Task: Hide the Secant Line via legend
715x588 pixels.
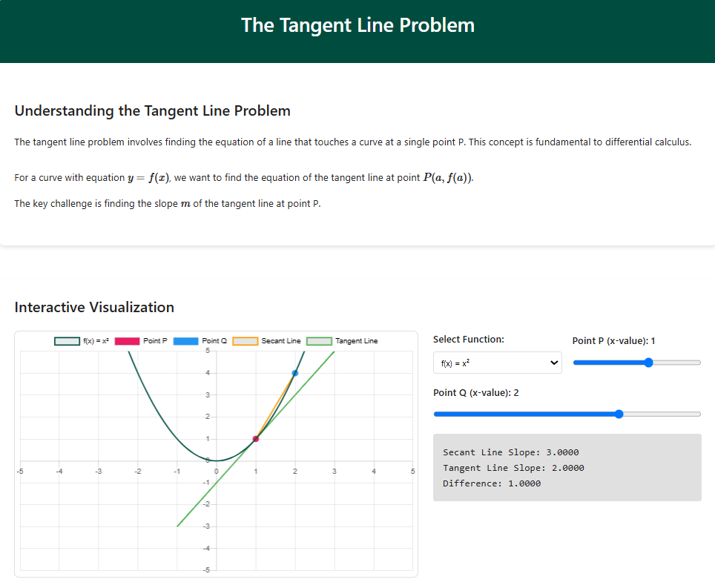Action: tap(267, 341)
